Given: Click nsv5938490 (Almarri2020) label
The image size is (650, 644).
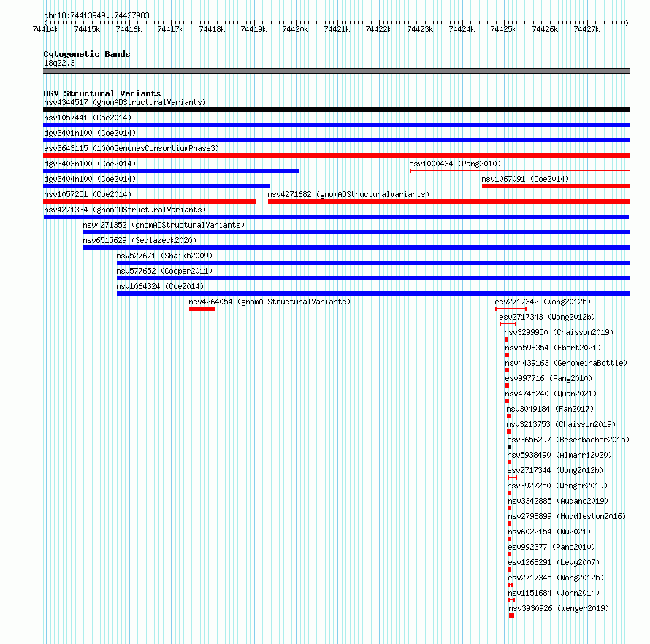Looking at the screenshot, I should (x=559, y=455).
